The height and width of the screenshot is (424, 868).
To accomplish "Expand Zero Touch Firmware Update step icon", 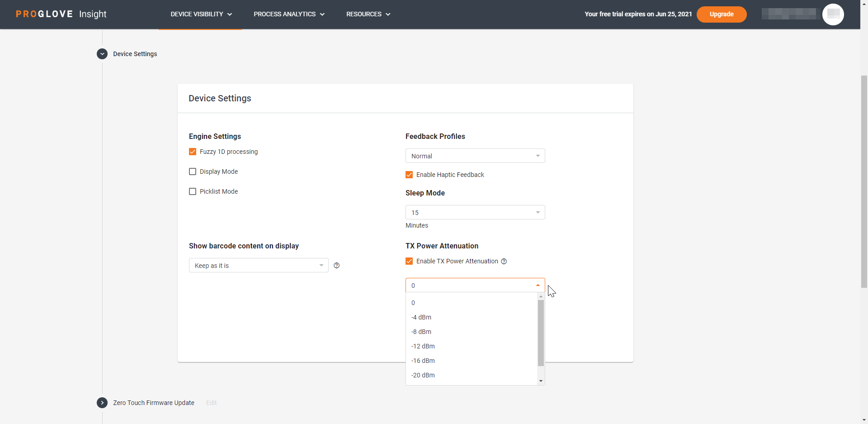I will (102, 403).
